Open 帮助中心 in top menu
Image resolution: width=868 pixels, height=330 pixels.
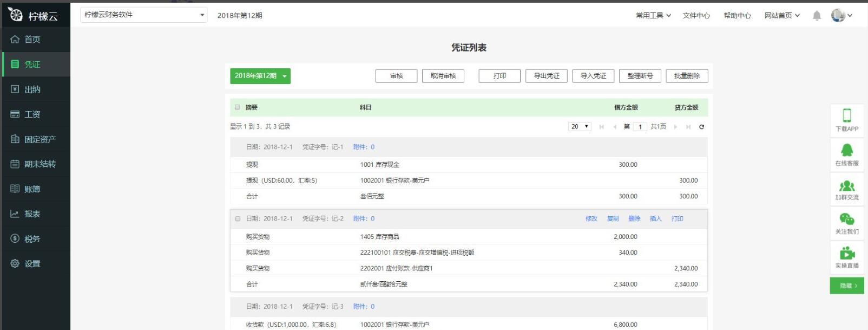click(x=737, y=16)
